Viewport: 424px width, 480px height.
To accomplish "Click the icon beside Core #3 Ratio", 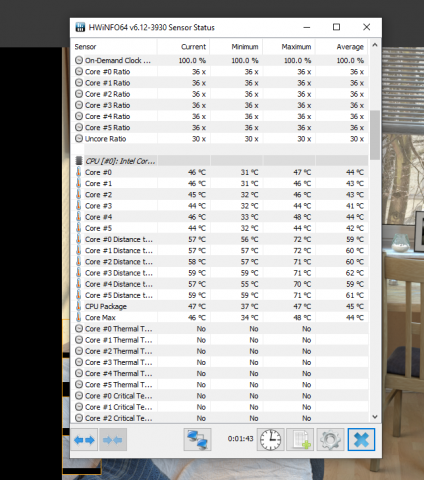I will [x=79, y=105].
